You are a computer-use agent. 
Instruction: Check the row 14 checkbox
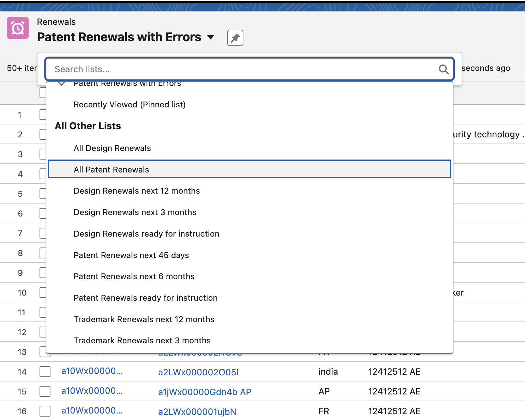[45, 372]
